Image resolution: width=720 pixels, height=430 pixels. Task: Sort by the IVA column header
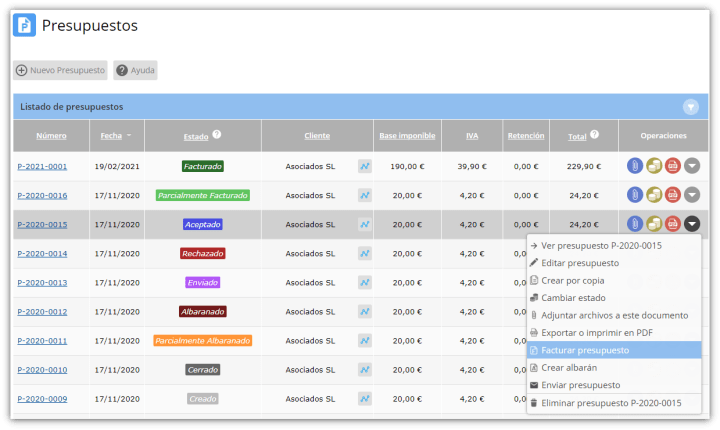[x=472, y=136]
